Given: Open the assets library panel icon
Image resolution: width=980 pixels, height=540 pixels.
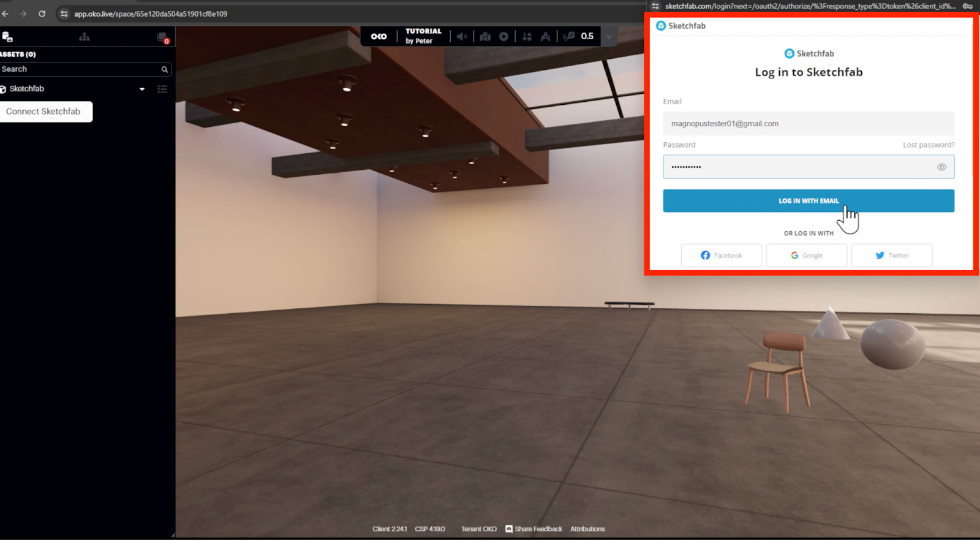Looking at the screenshot, I should tap(7, 37).
